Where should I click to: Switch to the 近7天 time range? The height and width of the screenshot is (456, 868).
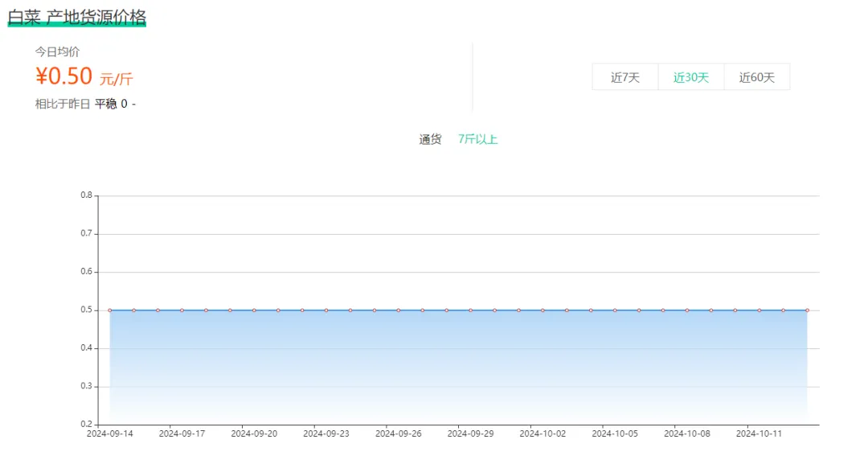click(x=624, y=77)
